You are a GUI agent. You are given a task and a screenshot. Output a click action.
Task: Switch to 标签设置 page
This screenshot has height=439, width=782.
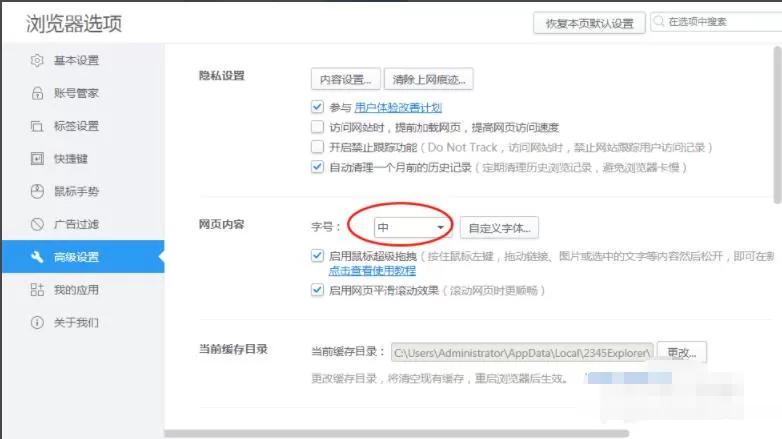point(83,126)
